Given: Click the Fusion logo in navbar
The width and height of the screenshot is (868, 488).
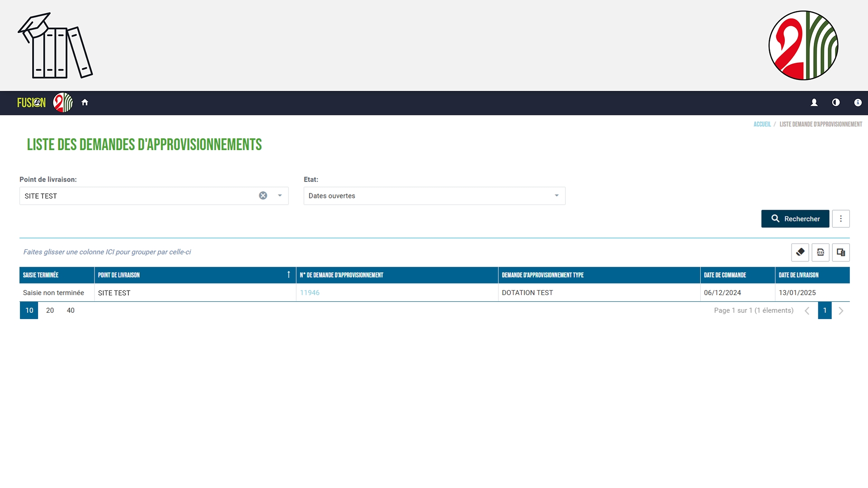Looking at the screenshot, I should (31, 103).
